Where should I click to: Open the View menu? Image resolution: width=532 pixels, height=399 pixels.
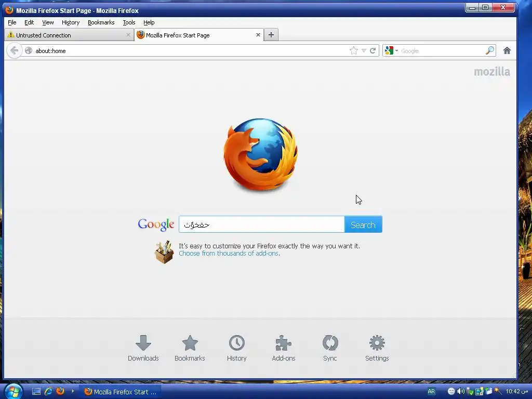tap(48, 22)
